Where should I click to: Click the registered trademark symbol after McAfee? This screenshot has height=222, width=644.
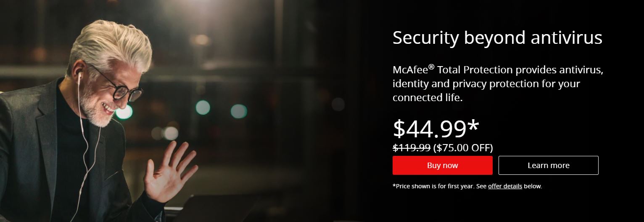tap(431, 66)
